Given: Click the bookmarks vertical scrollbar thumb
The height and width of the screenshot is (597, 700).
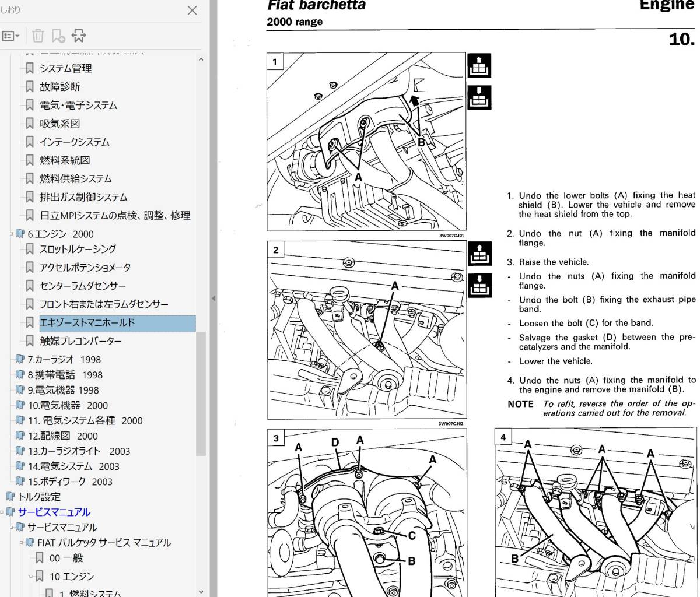Looking at the screenshot, I should (201, 394).
